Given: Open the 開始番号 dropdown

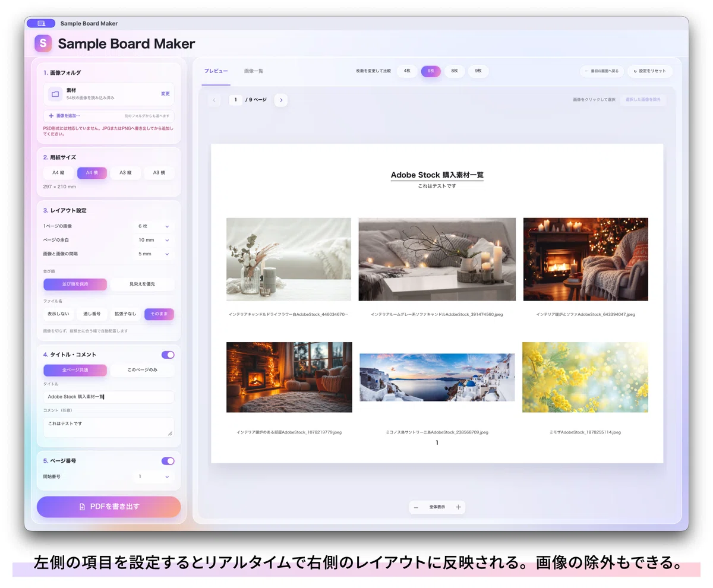Looking at the screenshot, I should [154, 476].
